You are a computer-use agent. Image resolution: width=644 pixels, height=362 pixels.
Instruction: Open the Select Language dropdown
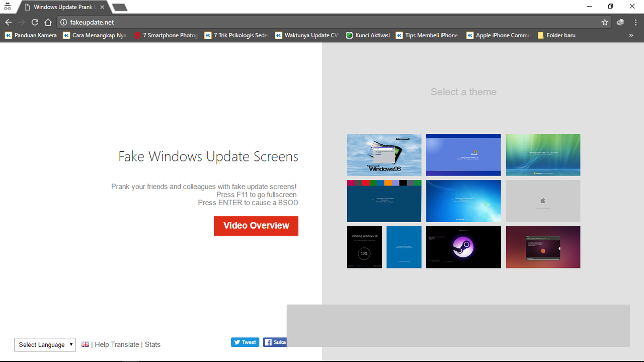coord(45,344)
